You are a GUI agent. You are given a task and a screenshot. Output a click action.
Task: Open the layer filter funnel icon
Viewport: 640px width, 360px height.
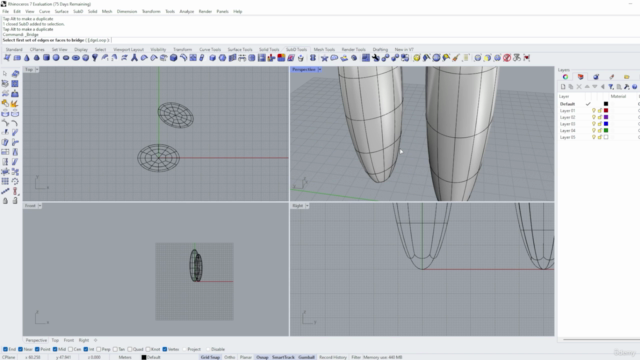(611, 87)
